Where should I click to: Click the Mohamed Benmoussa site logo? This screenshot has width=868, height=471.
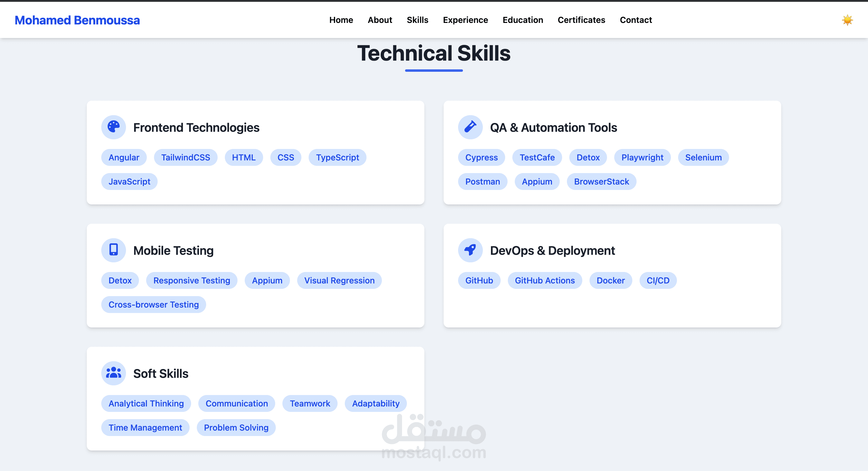coord(77,20)
